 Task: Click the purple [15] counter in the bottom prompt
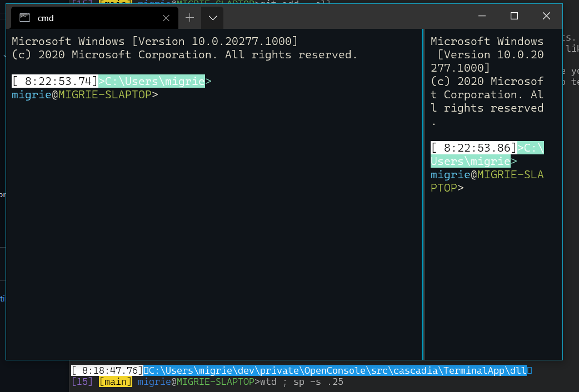tap(82, 381)
